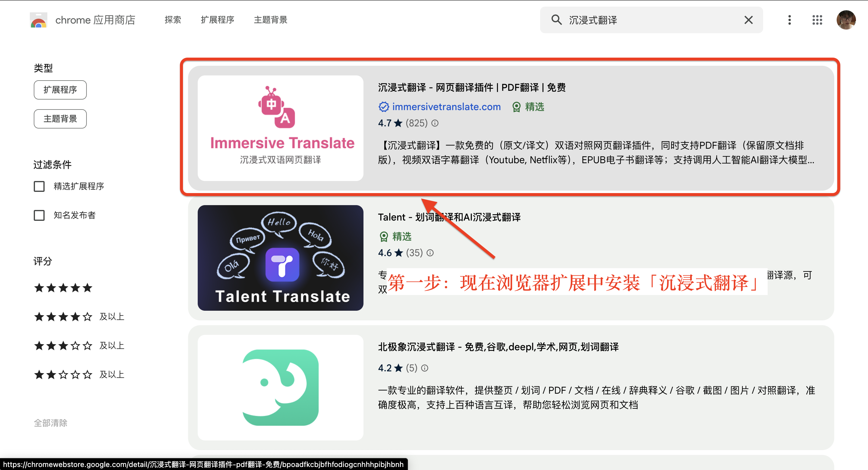Click 4.6 rating of Talent extension

[x=390, y=253]
